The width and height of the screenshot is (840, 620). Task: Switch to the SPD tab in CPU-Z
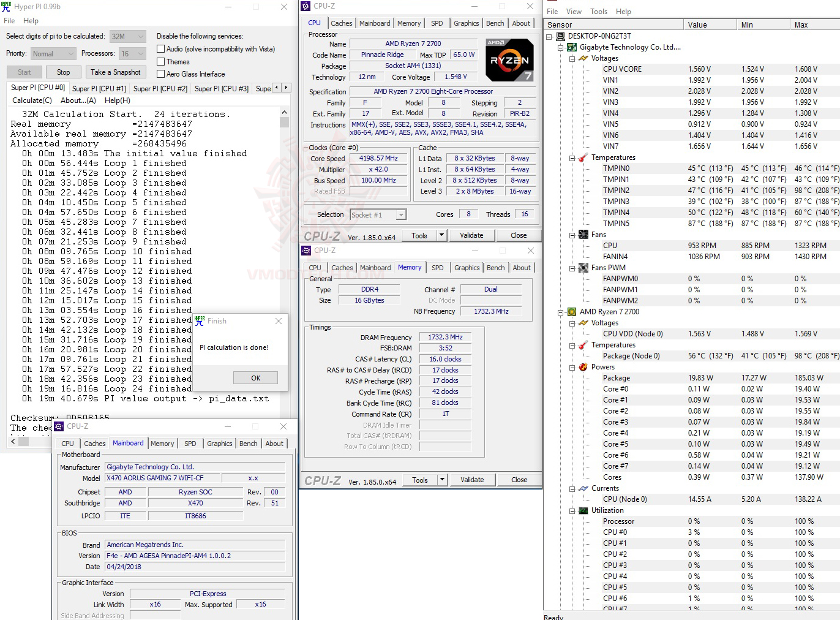pos(437,23)
